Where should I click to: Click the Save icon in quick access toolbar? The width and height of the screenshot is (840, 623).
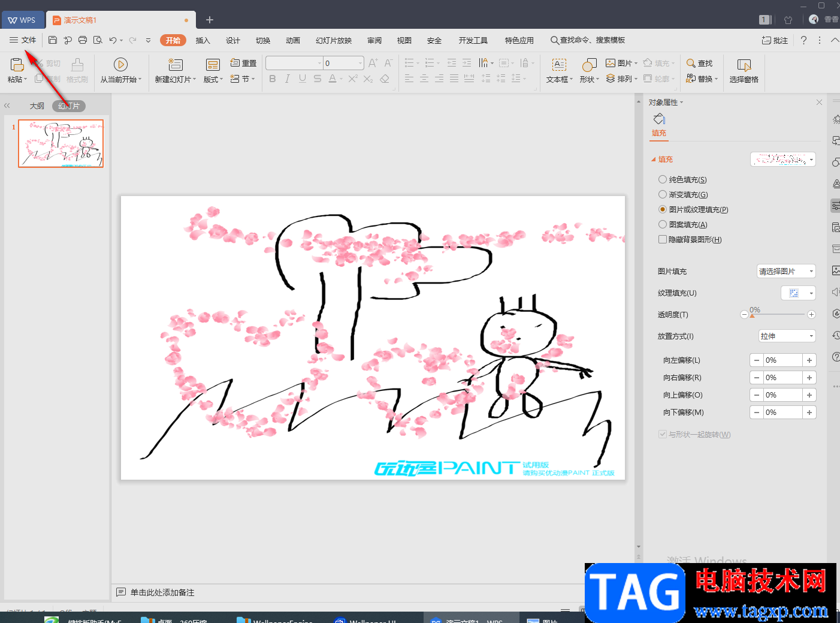pyautogui.click(x=53, y=40)
